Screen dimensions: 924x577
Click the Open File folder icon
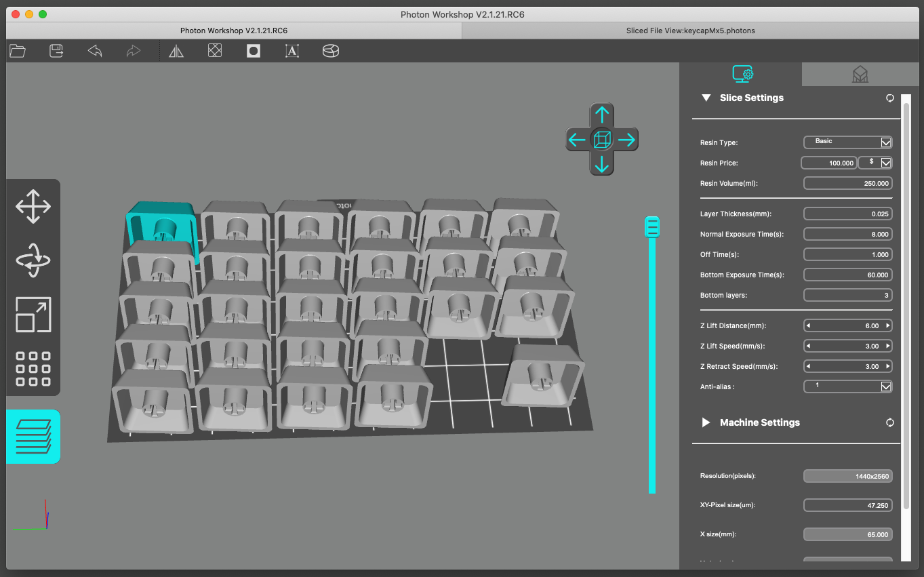(18, 51)
